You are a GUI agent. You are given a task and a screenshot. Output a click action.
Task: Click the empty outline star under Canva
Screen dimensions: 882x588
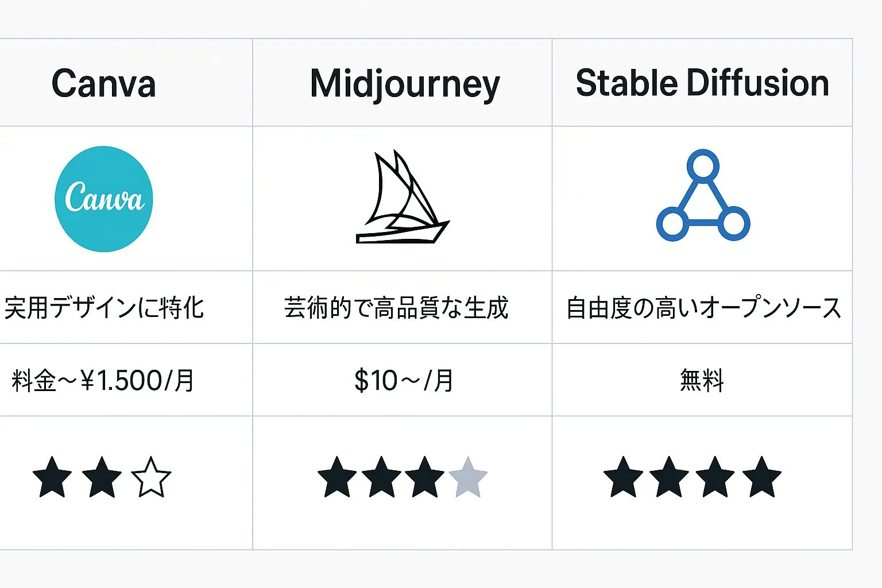point(151,477)
